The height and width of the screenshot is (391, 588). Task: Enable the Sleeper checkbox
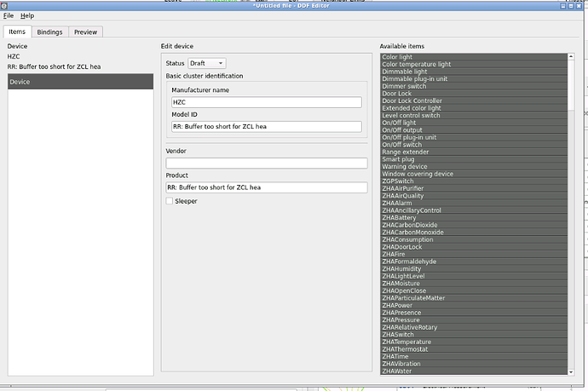[170, 201]
